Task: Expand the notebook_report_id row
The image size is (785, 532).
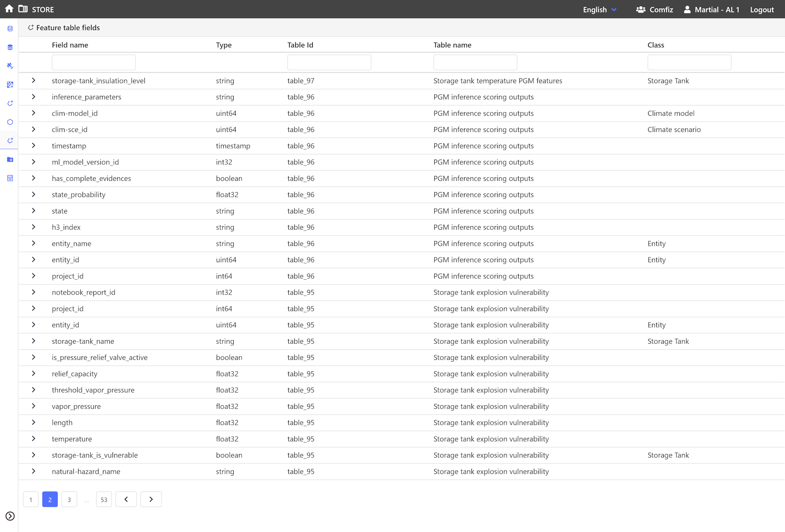Action: tap(34, 292)
